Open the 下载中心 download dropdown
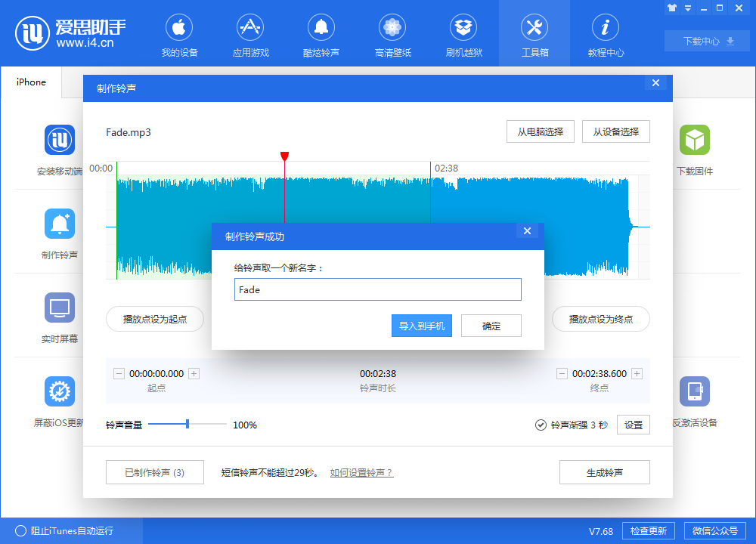 pyautogui.click(x=706, y=40)
